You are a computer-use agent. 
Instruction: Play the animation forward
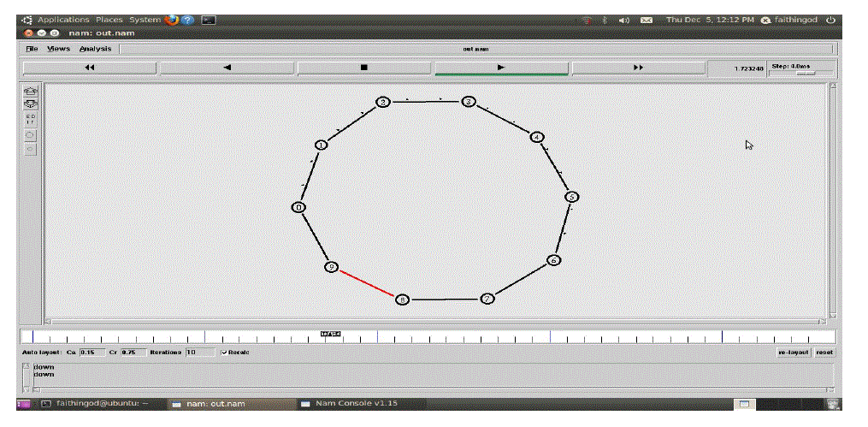pos(501,68)
